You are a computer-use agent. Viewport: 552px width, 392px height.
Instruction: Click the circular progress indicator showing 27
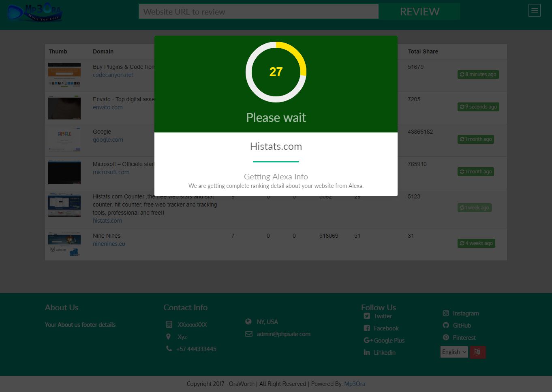coord(276,72)
